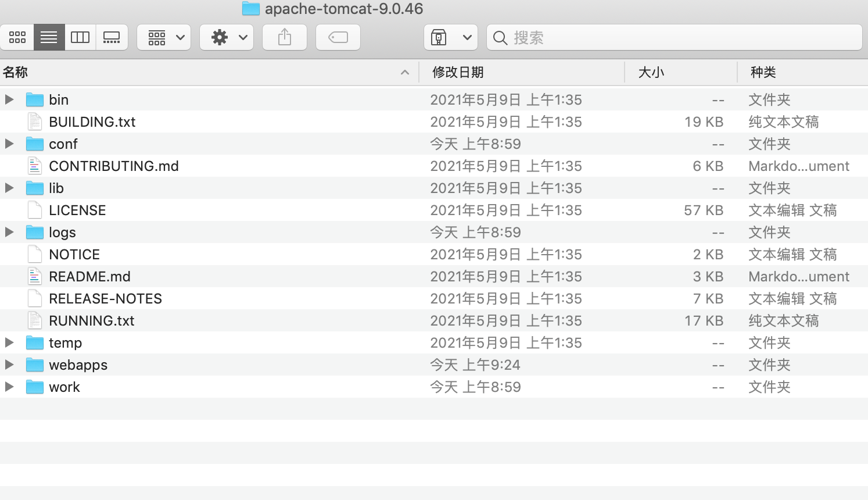The image size is (868, 500).
Task: Click the Edit Tags icon
Action: [x=338, y=37]
